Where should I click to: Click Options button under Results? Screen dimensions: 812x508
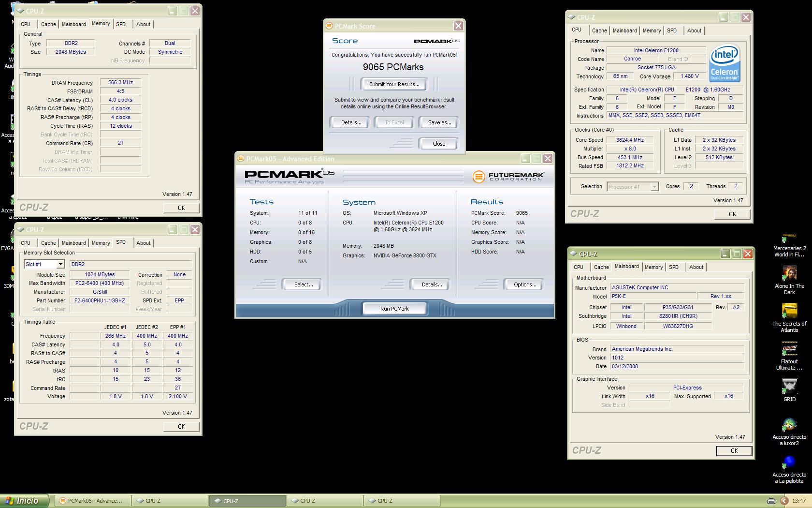[525, 284]
